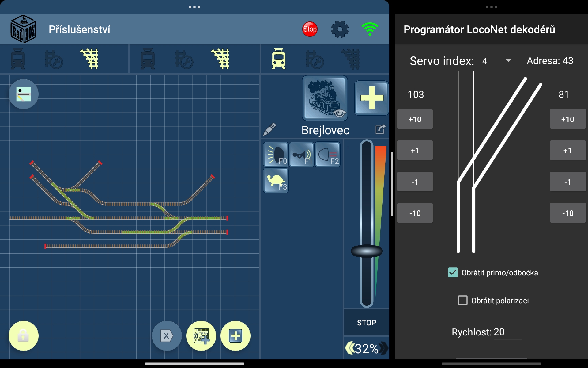Click the add decoder board icon
Viewport: 588px width, 368px height.
coord(201,336)
